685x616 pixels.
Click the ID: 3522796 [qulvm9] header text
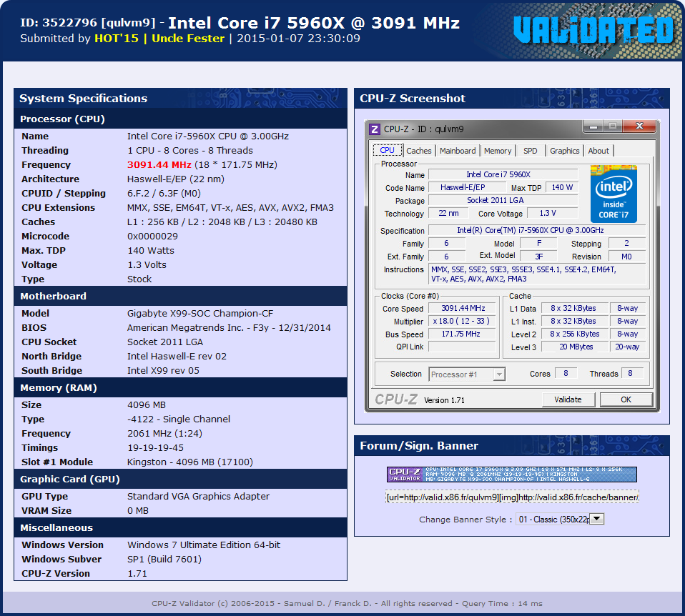[x=88, y=23]
